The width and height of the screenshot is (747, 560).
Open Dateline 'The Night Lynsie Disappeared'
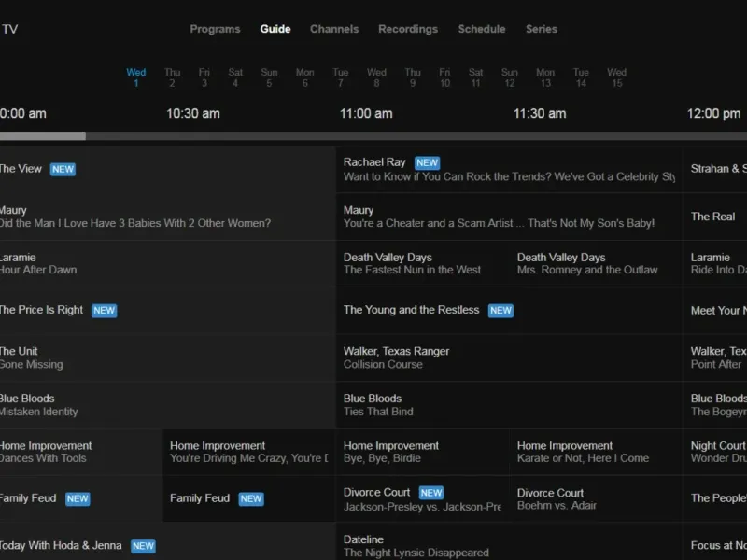509,542
